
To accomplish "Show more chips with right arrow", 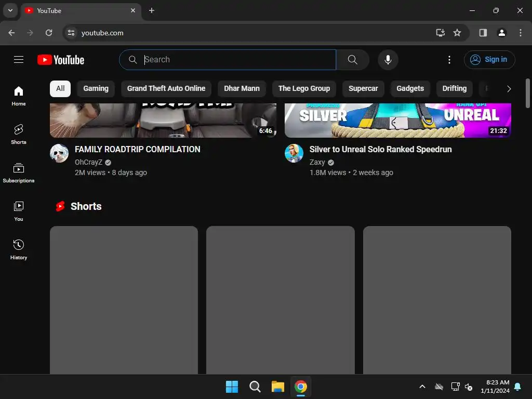I will pos(509,89).
